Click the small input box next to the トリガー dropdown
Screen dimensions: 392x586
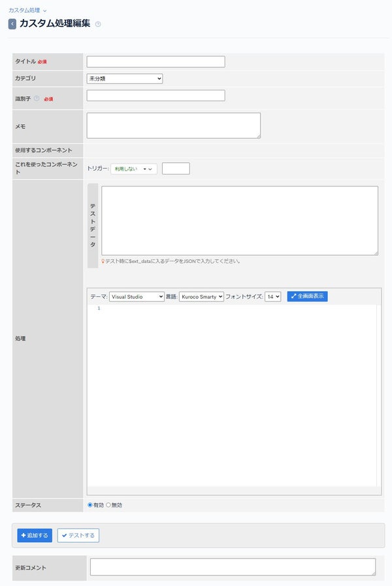[x=176, y=169]
